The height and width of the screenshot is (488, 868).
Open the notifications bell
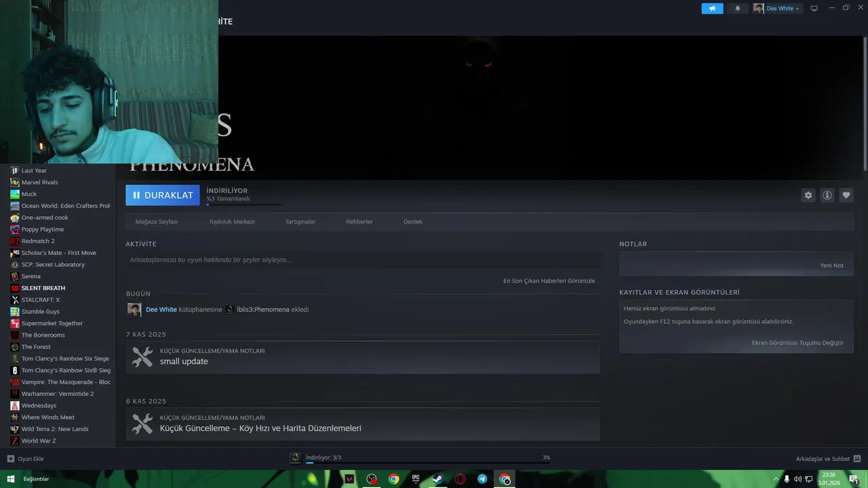click(738, 8)
